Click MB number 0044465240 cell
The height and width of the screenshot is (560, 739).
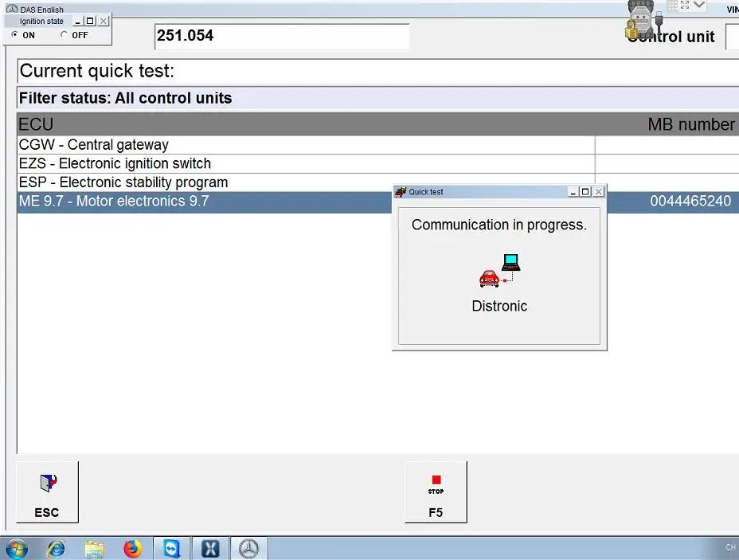pos(690,202)
